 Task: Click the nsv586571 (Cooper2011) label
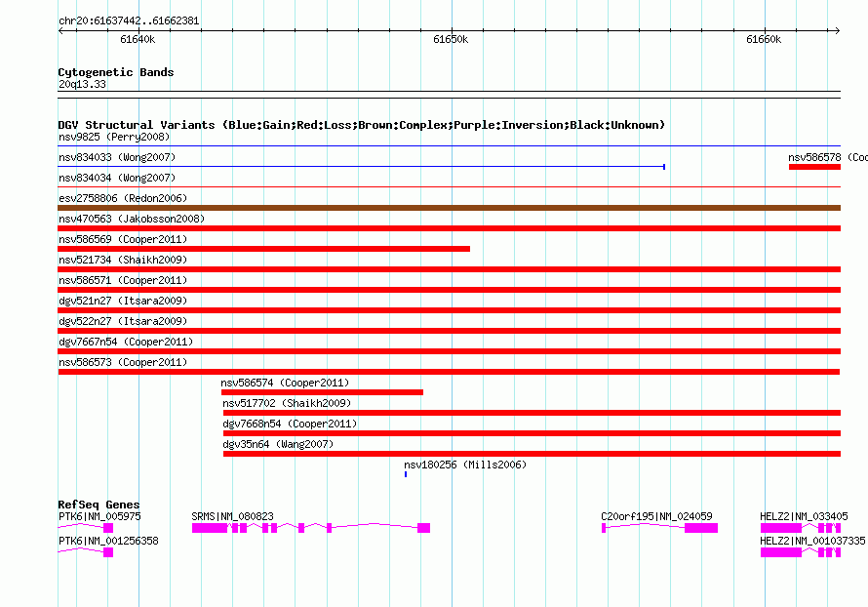click(x=123, y=280)
